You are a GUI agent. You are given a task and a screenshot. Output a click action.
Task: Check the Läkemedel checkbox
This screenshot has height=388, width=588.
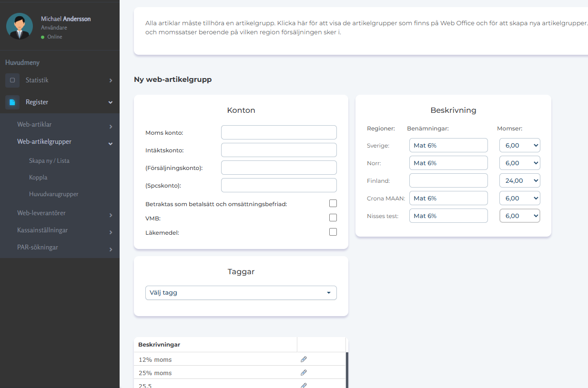333,232
